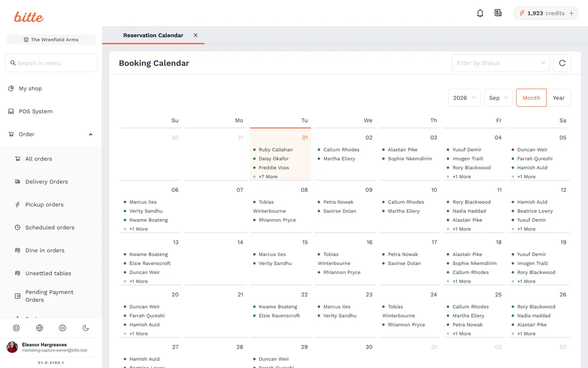Close the Reservation Calendar tab
588x368 pixels.
pyautogui.click(x=195, y=35)
